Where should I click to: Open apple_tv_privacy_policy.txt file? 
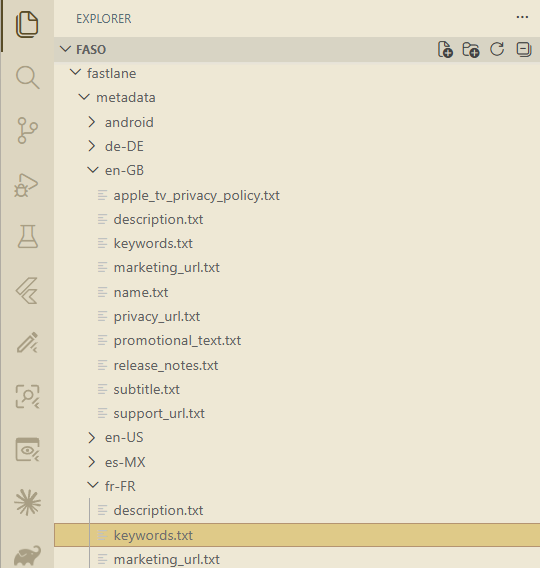coord(197,196)
